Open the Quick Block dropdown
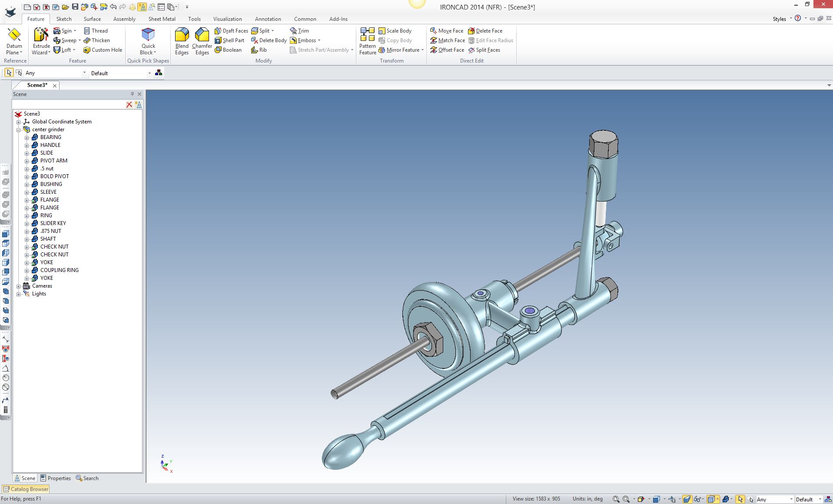 pos(148,53)
